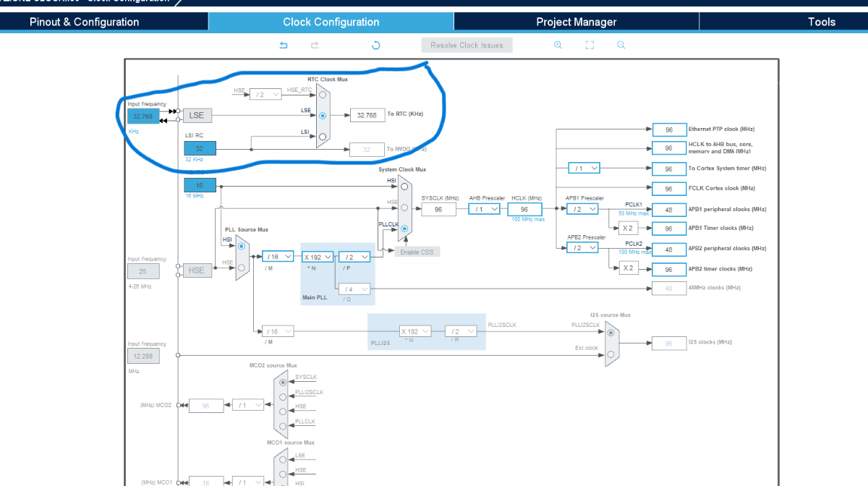
Task: Click the Resolve Clock Issues button
Action: [x=467, y=45]
